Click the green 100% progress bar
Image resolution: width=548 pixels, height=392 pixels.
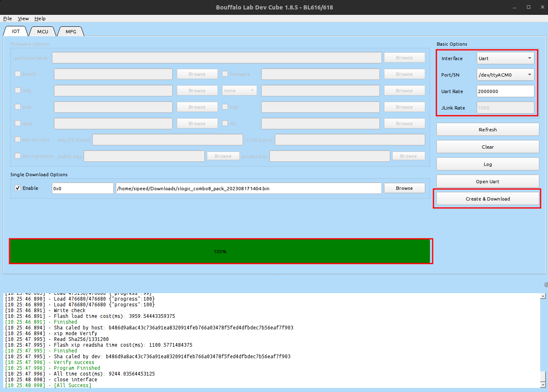220,251
